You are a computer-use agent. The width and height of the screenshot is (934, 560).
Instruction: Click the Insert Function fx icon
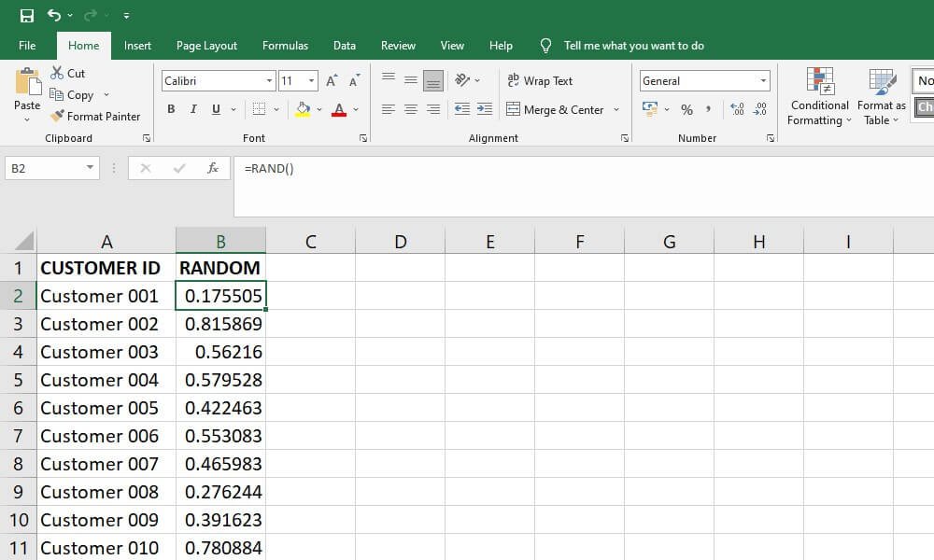click(213, 168)
